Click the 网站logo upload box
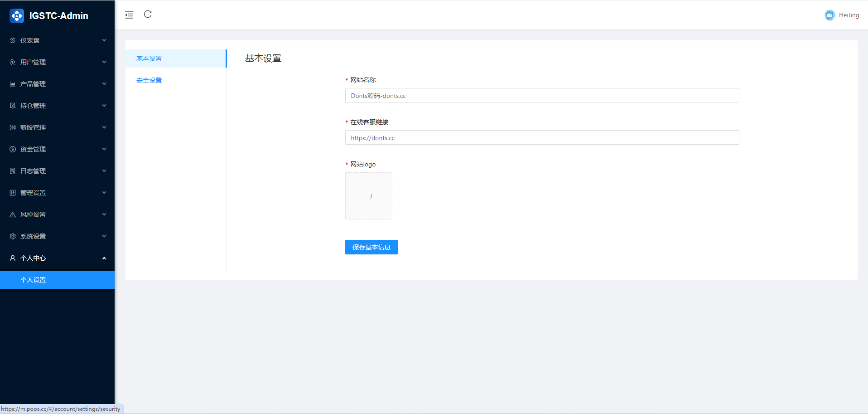The height and width of the screenshot is (414, 868). tap(369, 196)
